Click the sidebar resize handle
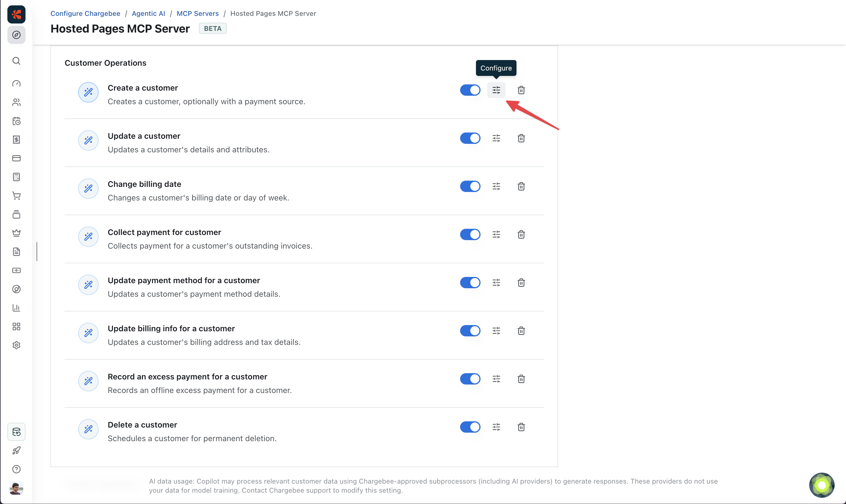This screenshot has width=846, height=504. (x=37, y=252)
